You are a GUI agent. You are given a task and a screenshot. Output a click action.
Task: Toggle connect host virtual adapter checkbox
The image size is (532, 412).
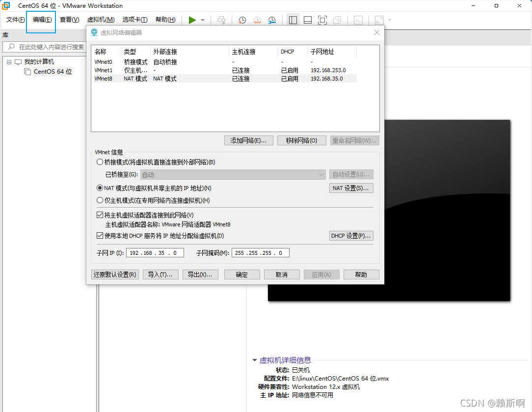[100, 215]
